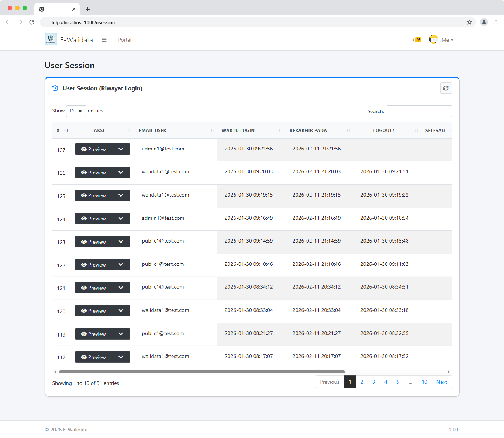
Task: Open the Portal menu item
Action: (125, 40)
